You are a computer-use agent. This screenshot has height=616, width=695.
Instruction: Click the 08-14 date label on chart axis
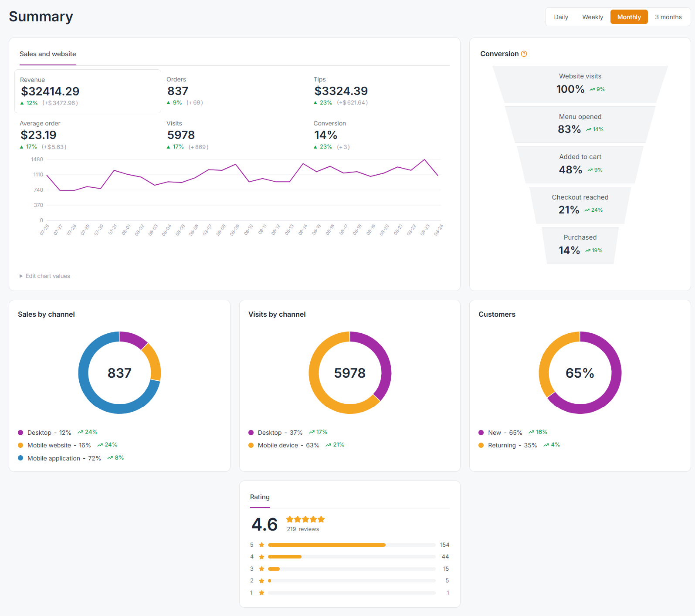click(x=303, y=230)
